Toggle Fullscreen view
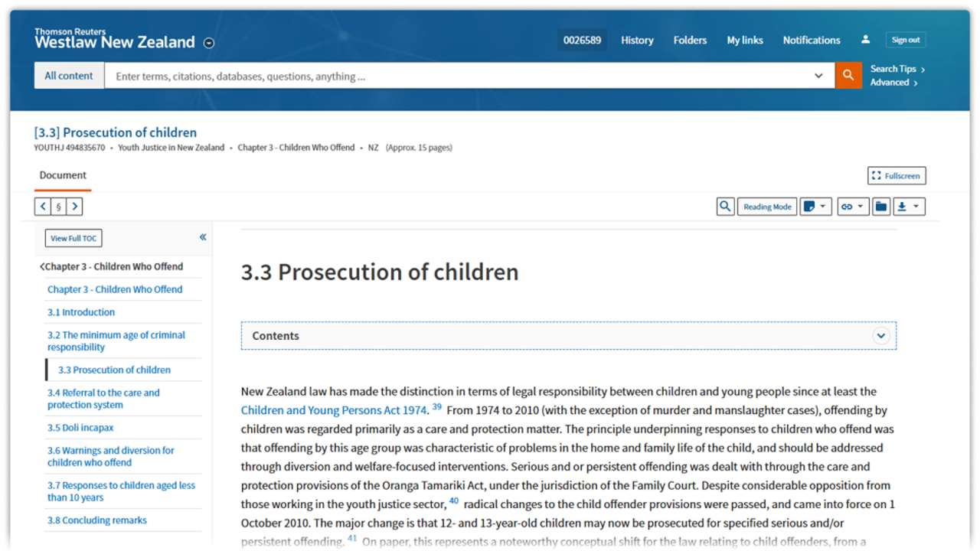 click(x=896, y=176)
